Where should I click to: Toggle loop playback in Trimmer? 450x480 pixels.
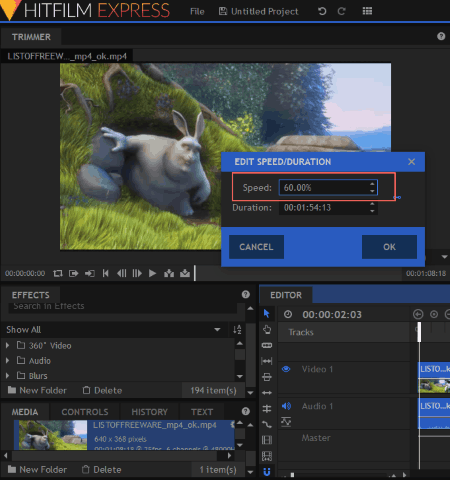58,274
